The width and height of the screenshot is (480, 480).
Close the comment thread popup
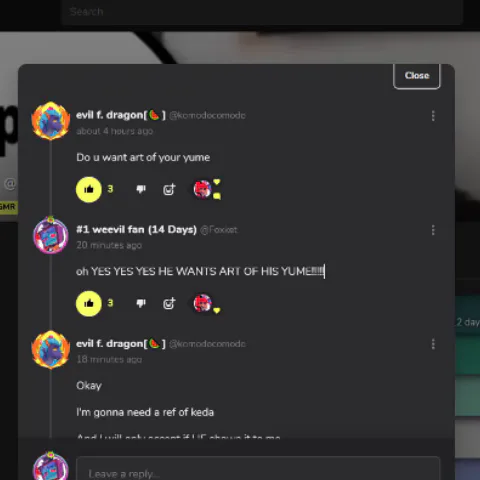[x=417, y=76]
